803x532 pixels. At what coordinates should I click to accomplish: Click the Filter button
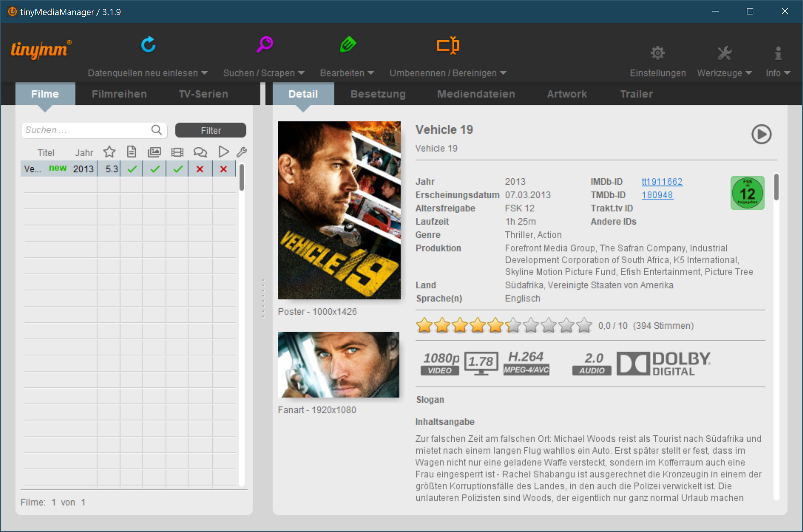coord(210,130)
